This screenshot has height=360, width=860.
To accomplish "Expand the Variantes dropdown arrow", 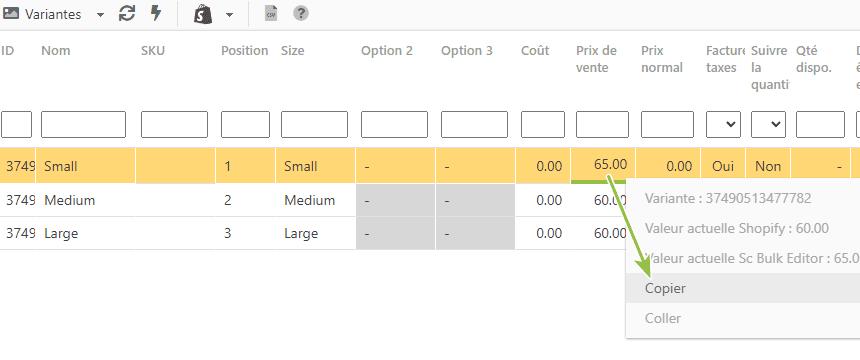I will pyautogui.click(x=100, y=15).
